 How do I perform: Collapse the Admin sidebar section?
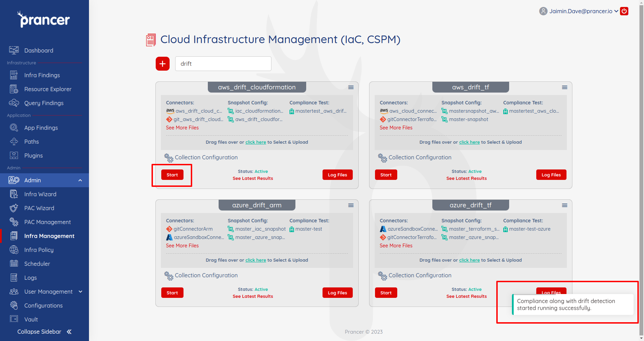click(x=80, y=180)
